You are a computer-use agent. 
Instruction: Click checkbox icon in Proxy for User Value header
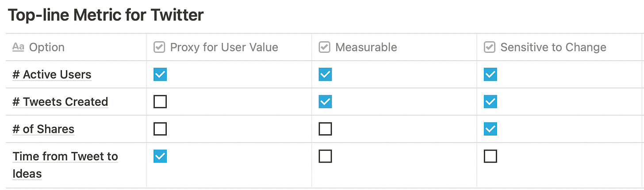[x=159, y=47]
